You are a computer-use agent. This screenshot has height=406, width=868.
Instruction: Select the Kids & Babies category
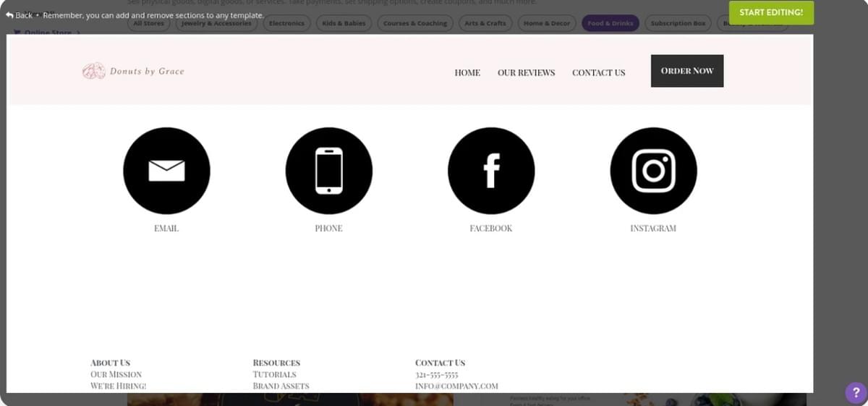[x=344, y=23]
